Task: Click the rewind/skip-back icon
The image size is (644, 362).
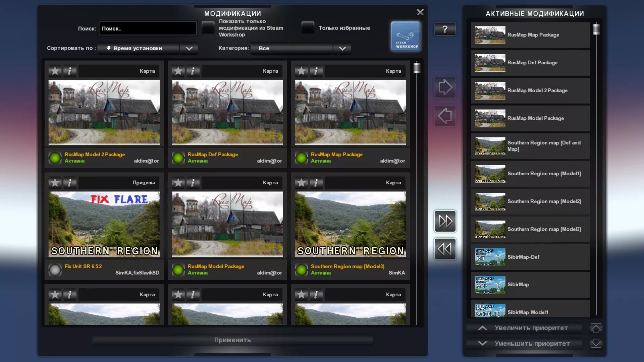Action: pyautogui.click(x=445, y=249)
